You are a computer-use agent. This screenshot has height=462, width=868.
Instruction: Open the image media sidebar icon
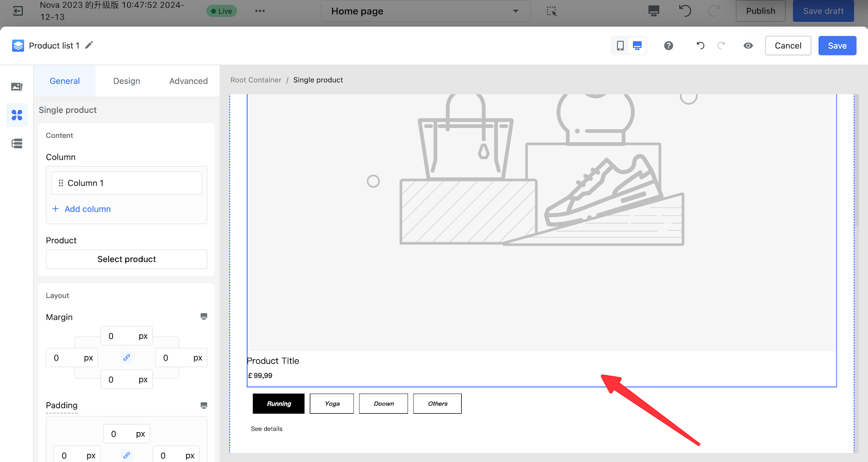[x=17, y=87]
